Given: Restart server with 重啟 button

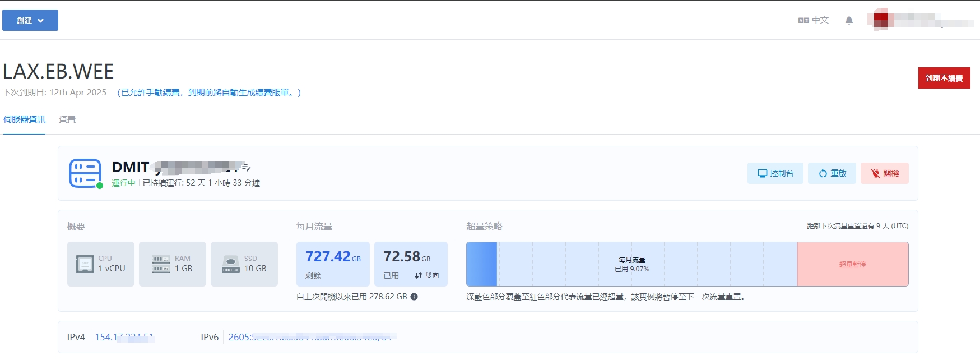Looking at the screenshot, I should (x=832, y=173).
